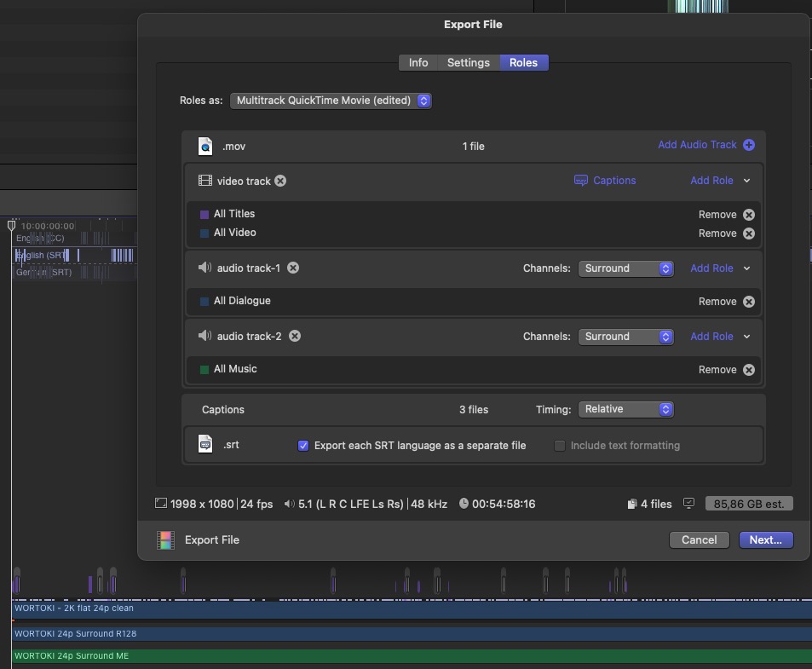812x669 pixels.
Task: Click the All Dialogue role color swatch
Action: (x=204, y=302)
